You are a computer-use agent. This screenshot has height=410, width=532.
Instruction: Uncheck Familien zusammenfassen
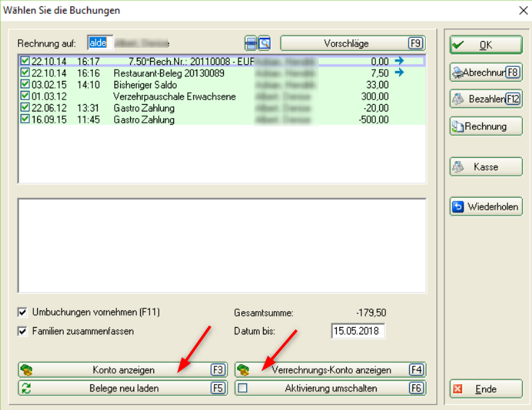tap(23, 330)
